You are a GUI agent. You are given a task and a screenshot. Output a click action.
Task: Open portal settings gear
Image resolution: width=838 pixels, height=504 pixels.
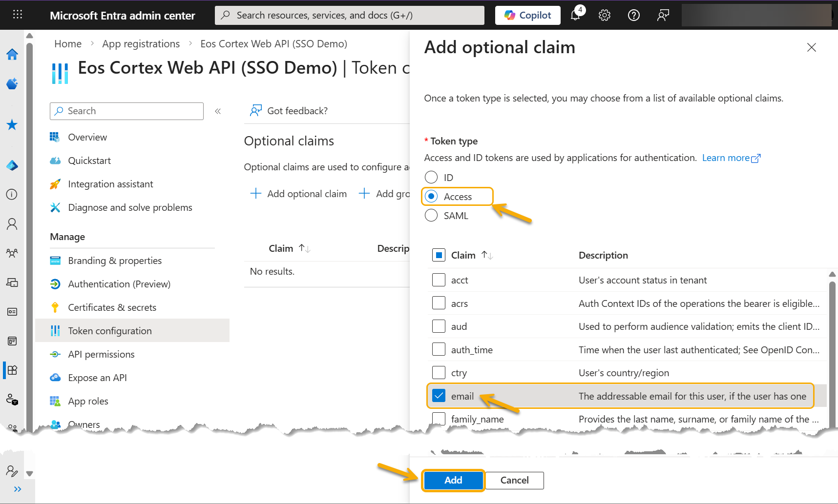(605, 15)
